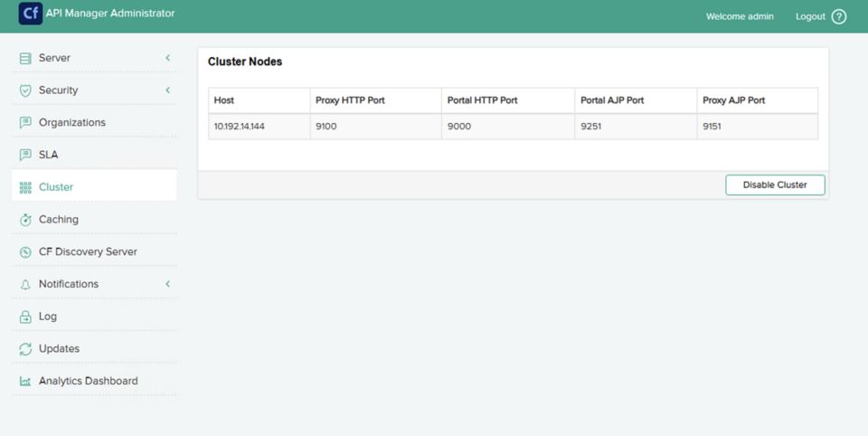Log out using the Logout link
The height and width of the screenshot is (436, 868).
tap(810, 16)
